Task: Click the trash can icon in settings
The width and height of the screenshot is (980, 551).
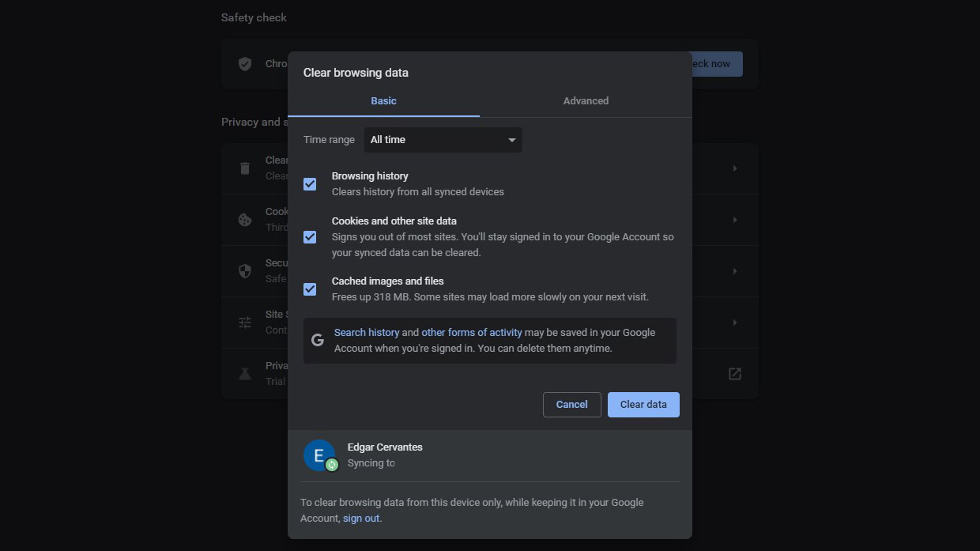Action: [245, 168]
